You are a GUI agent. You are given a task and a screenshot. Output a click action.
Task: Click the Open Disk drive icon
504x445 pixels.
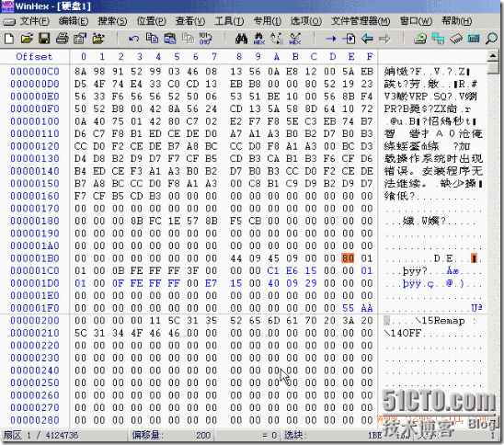pyautogui.click(x=420, y=39)
